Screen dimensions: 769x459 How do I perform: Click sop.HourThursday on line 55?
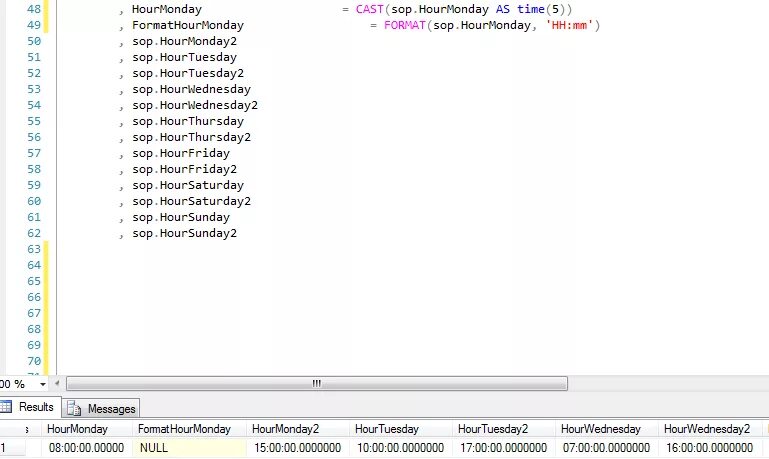[x=188, y=121]
